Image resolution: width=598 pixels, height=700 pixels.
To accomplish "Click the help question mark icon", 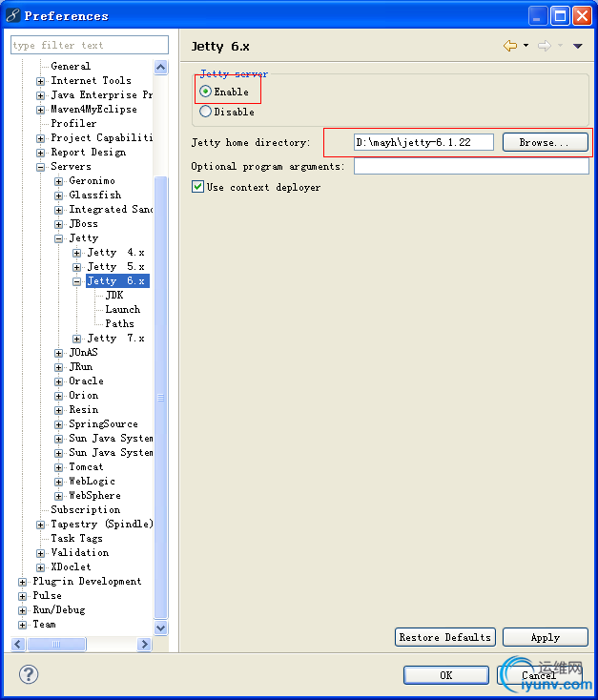I will pos(29,674).
